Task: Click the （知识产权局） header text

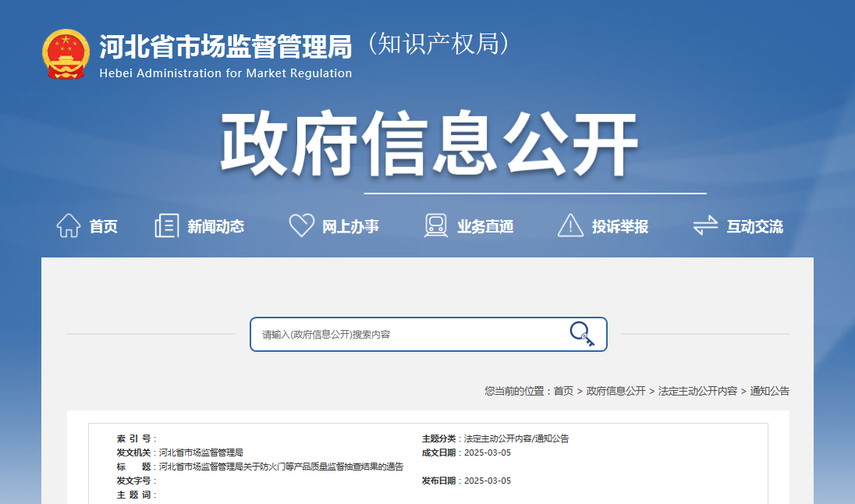Action: click(x=439, y=44)
